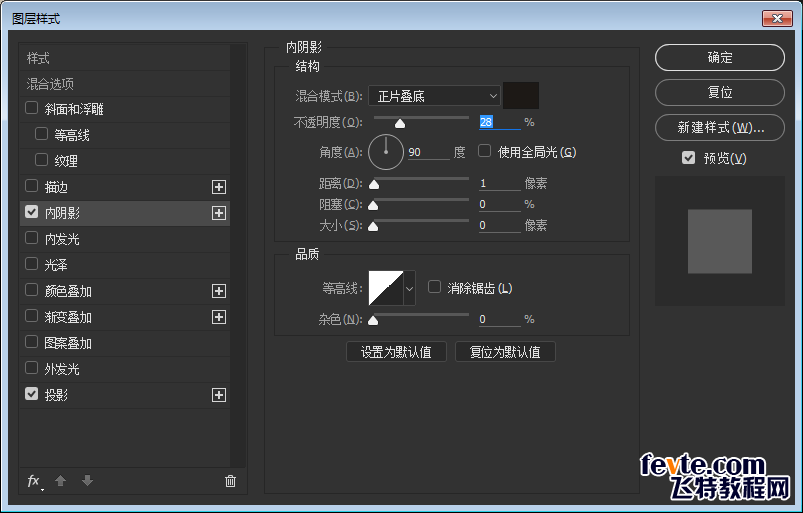Uncheck 投影 effect checkbox
The width and height of the screenshot is (803, 513).
pos(32,394)
